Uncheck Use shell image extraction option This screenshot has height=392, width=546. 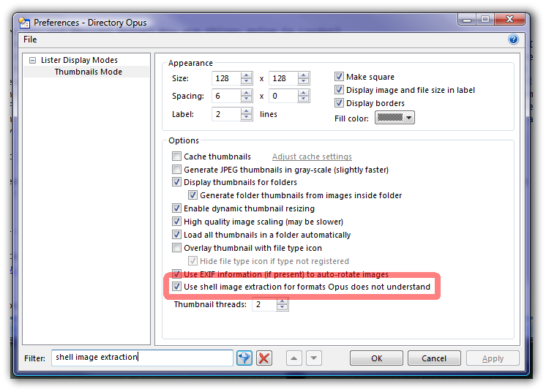click(177, 287)
